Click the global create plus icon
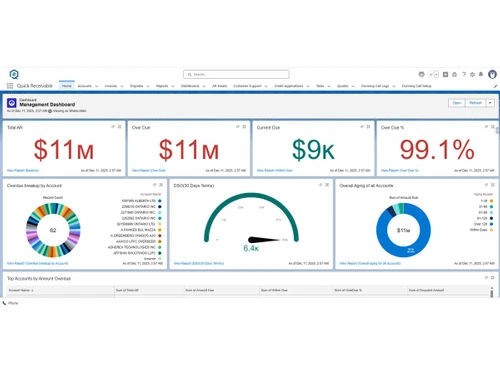Screen dimensions: 500x375 (431, 74)
